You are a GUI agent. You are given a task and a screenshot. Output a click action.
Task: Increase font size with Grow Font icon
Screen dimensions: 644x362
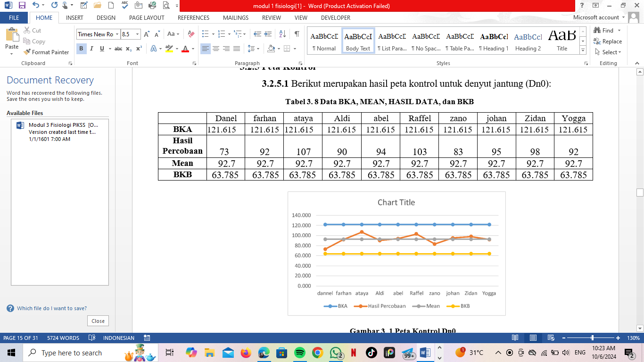tap(147, 34)
